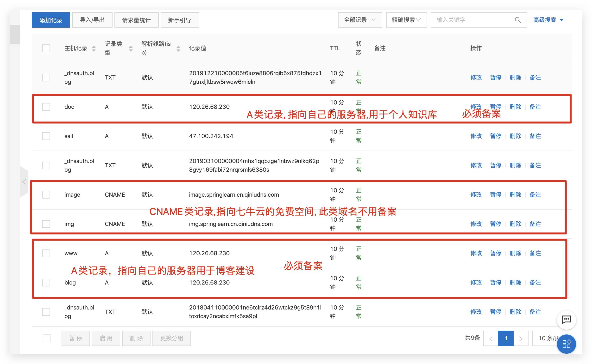Check the header select-all checkbox

point(46,48)
